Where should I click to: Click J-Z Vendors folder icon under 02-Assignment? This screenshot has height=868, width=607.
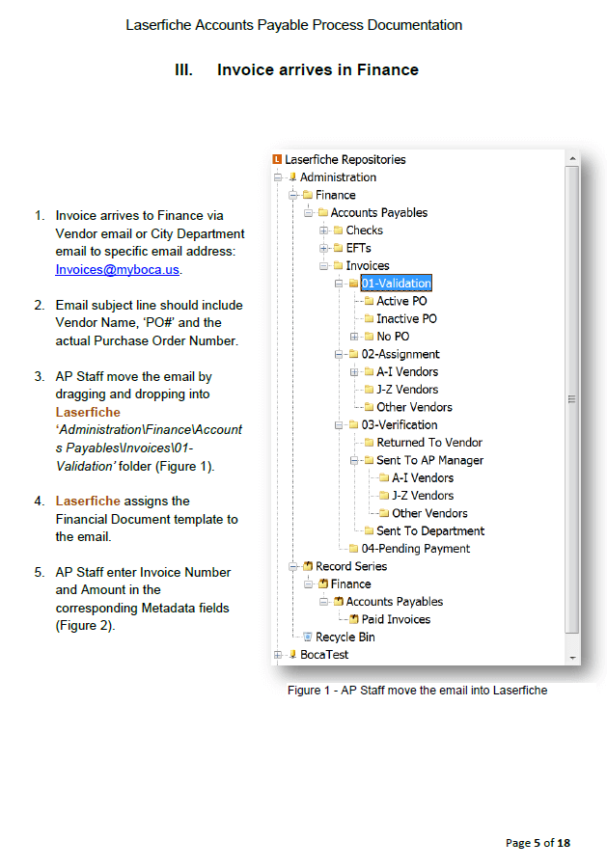point(369,390)
